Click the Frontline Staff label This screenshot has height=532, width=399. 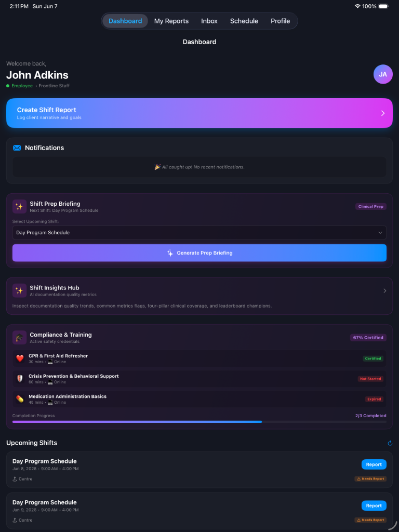[54, 86]
